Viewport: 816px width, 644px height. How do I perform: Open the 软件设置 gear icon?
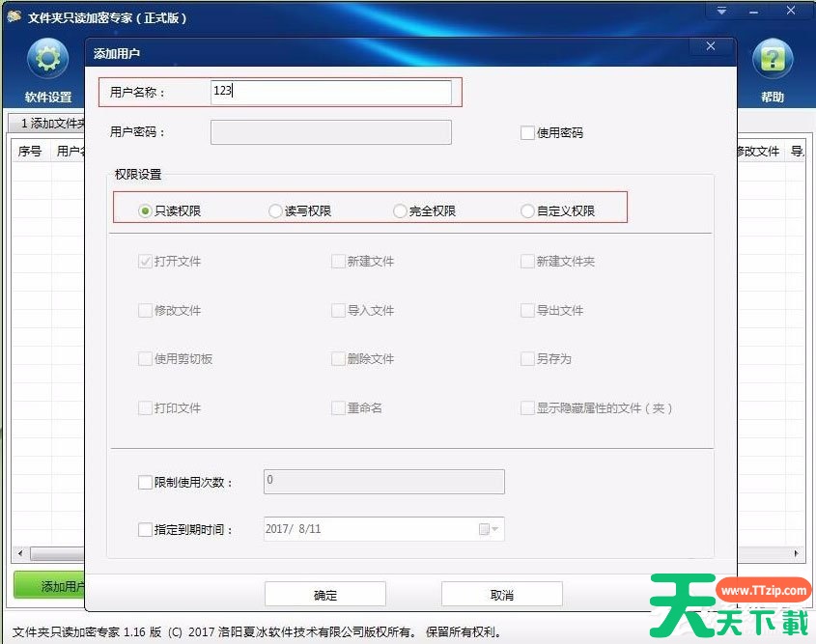point(48,59)
